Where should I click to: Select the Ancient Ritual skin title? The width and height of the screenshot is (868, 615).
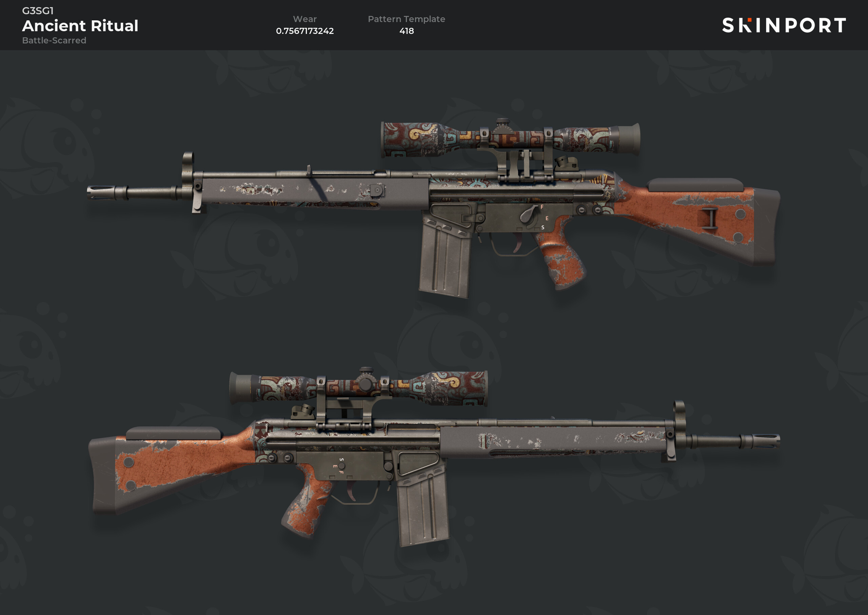point(80,26)
